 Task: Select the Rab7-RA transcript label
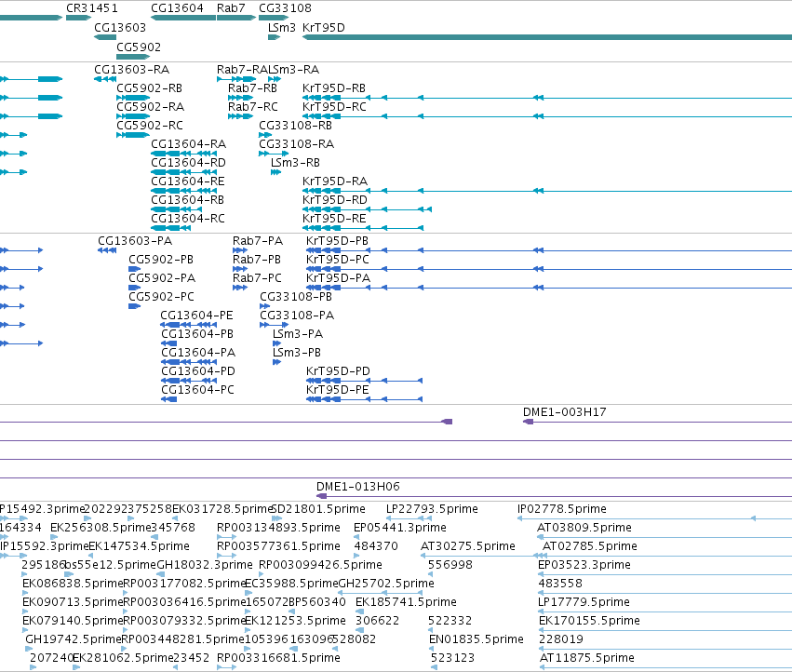(242, 69)
